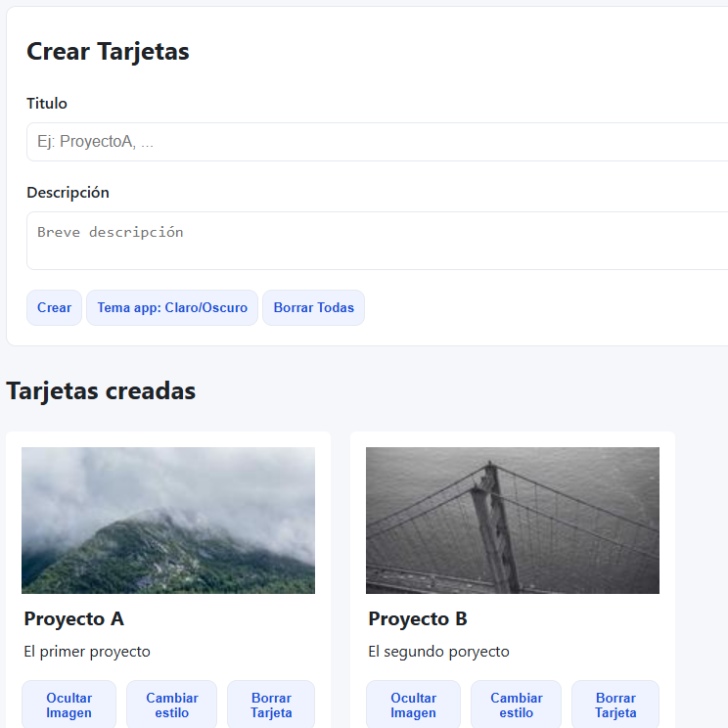Click the Borrar Todas button
Image resolution: width=728 pixels, height=728 pixels.
coord(313,307)
